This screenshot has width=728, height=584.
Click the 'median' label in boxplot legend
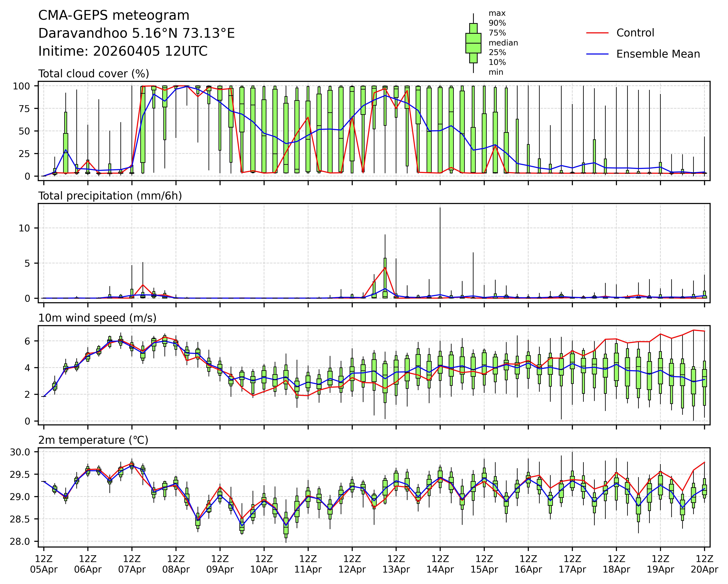[503, 43]
